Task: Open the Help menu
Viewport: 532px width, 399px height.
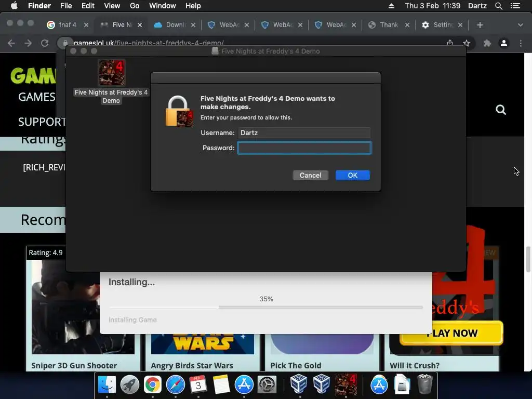Action: [193, 6]
